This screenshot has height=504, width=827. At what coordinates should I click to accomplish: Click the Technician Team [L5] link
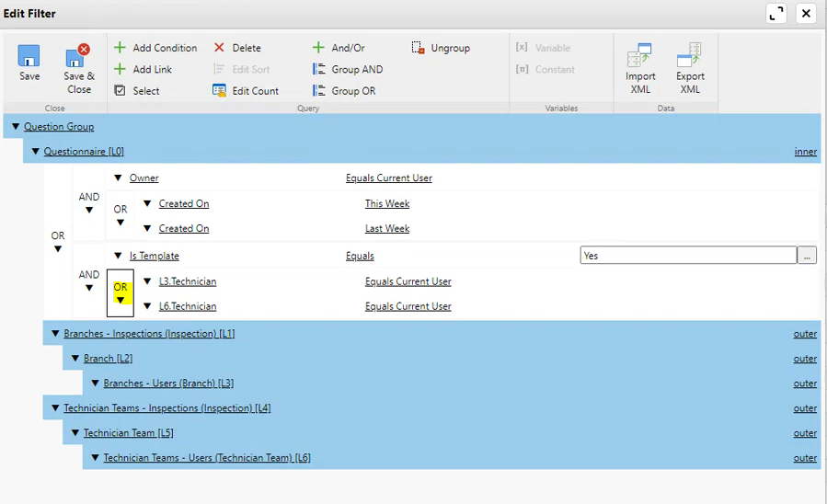pyautogui.click(x=128, y=433)
